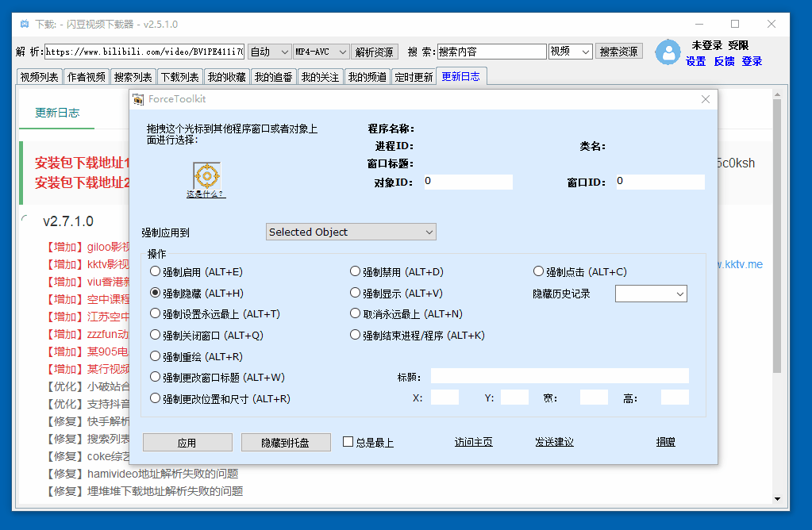Image resolution: width=812 pixels, height=530 pixels.
Task: Open the 我的收藏 tab
Action: click(x=226, y=77)
